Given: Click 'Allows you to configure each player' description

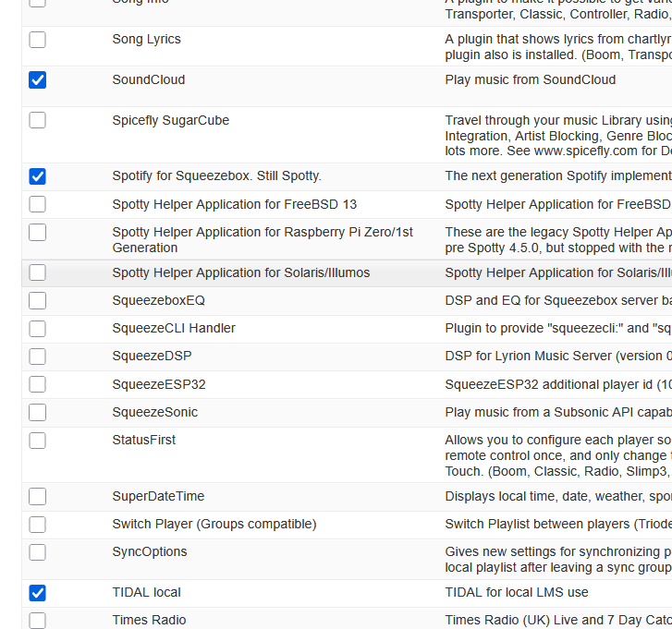Looking at the screenshot, I should [558, 455].
